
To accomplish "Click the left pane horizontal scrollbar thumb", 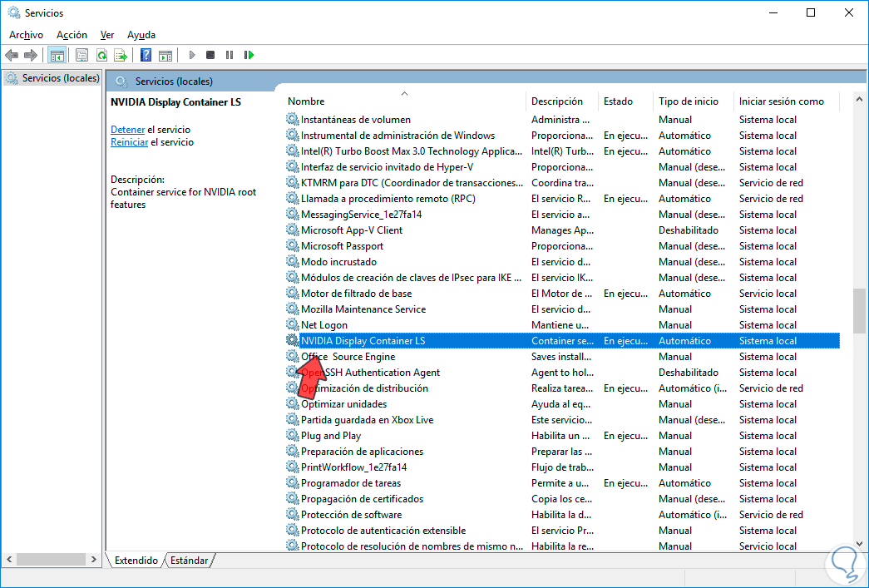I will pos(51,560).
